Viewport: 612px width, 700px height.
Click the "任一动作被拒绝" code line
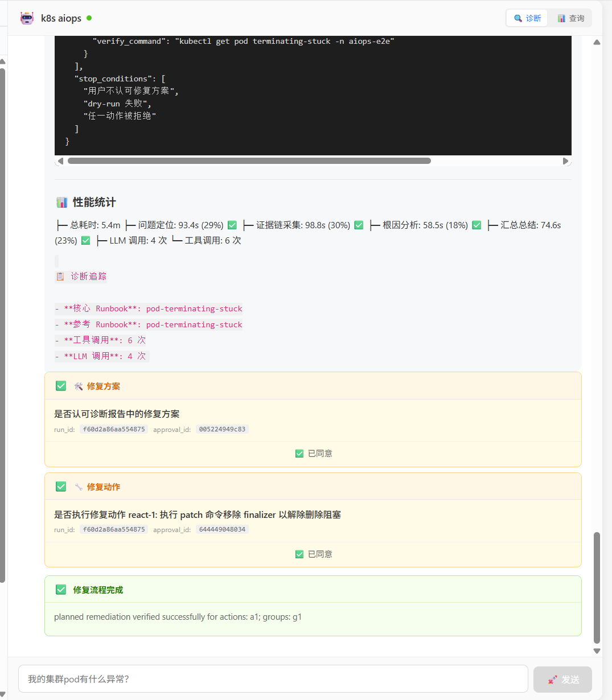(x=120, y=116)
